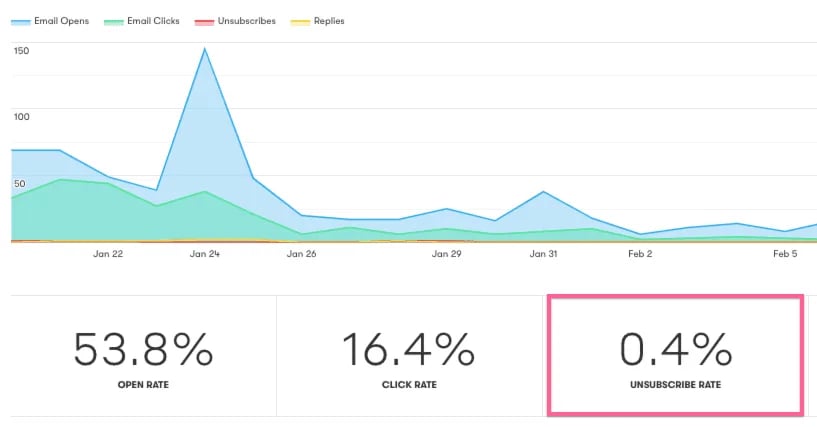Select the 53.8% Open Rate card

pyautogui.click(x=143, y=356)
